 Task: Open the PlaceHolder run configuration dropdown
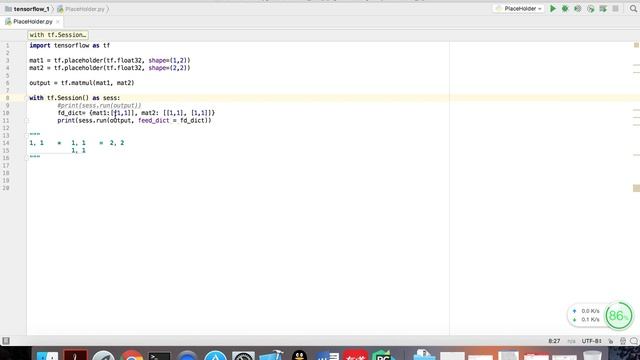(x=518, y=9)
